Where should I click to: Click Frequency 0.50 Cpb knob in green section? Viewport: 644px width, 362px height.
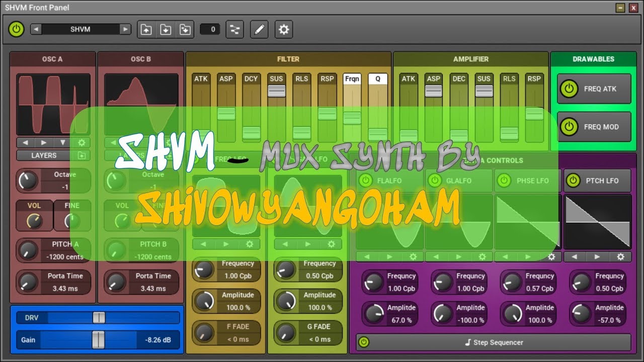pyautogui.click(x=286, y=270)
